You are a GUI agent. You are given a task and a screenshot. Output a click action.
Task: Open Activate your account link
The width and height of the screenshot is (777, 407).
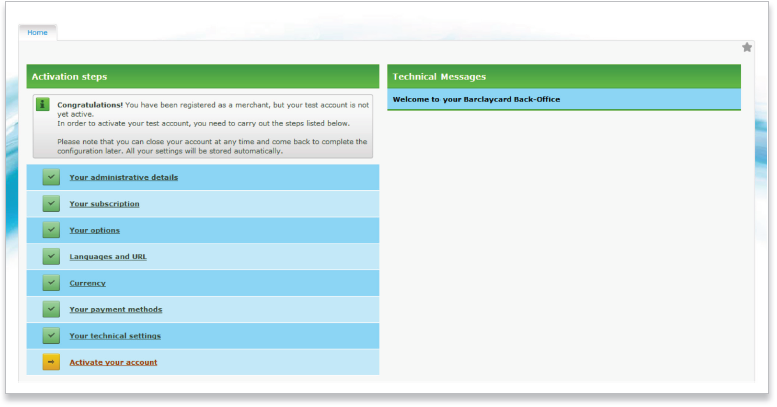113,362
